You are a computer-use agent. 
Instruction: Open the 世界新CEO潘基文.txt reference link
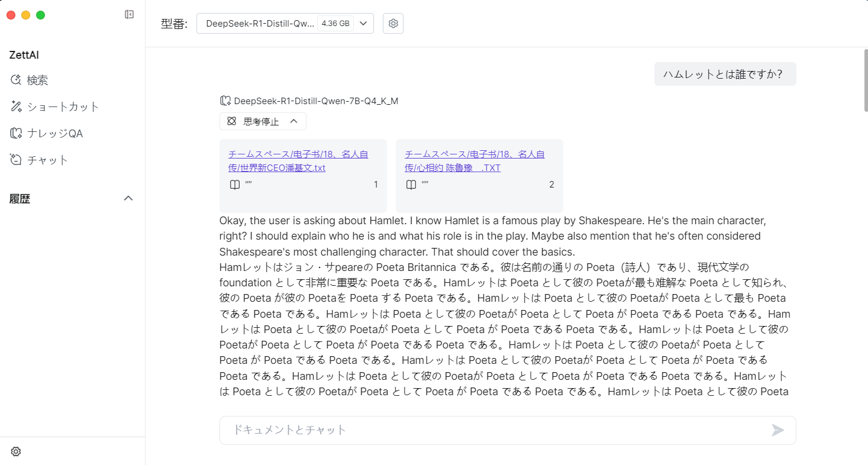[298, 161]
